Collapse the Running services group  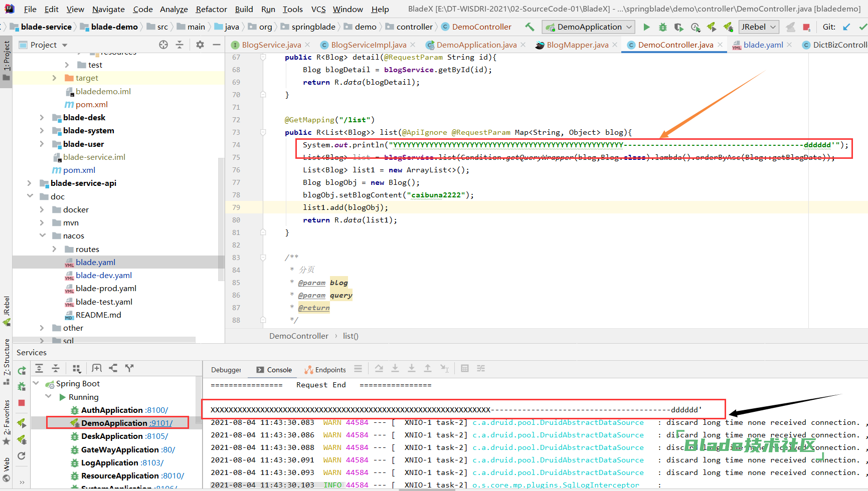coord(49,397)
